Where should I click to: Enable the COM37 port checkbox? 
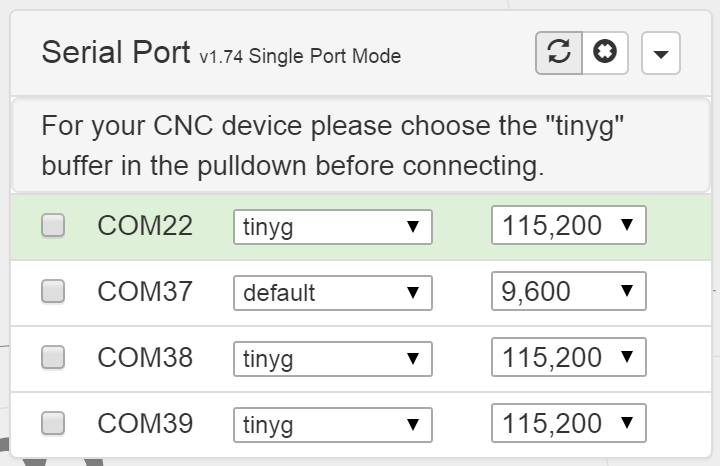(x=53, y=291)
